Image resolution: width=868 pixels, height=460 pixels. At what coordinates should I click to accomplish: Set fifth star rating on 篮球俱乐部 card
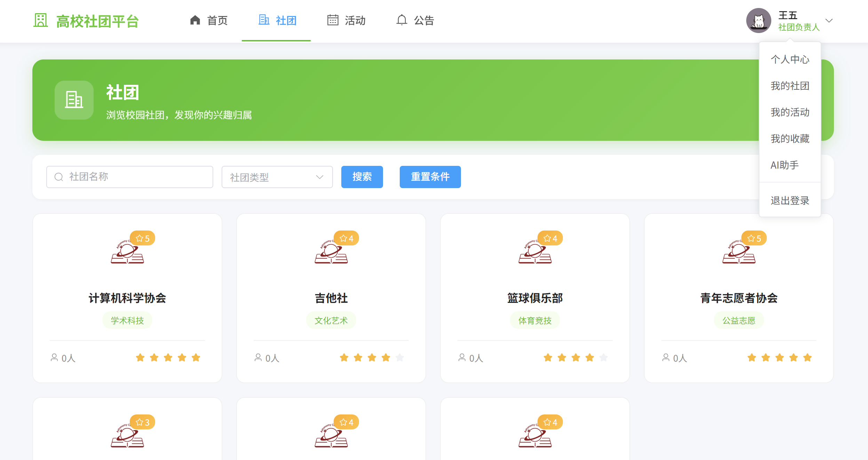point(604,357)
